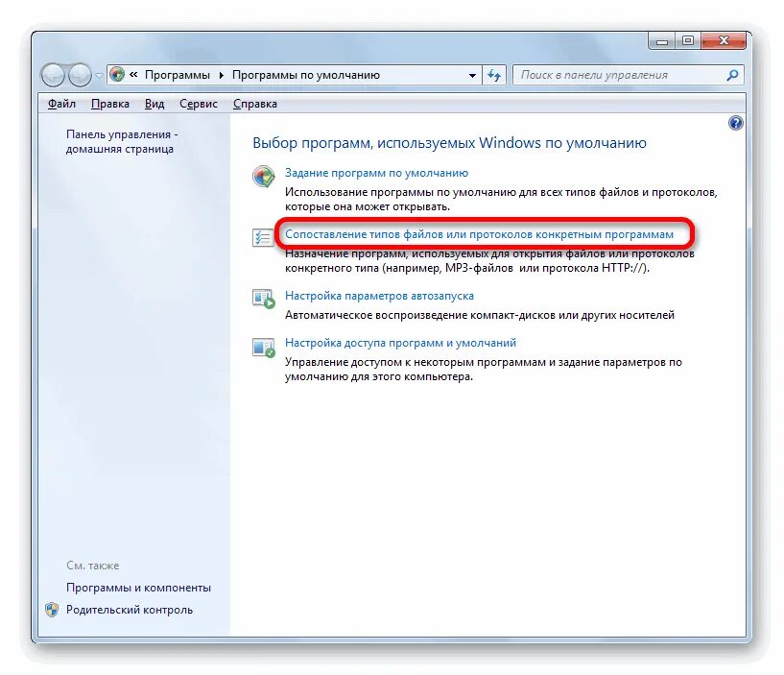The image size is (784, 675).
Task: Click description text Автоматическое воспроизведение компакт-дисков
Action: tap(480, 315)
